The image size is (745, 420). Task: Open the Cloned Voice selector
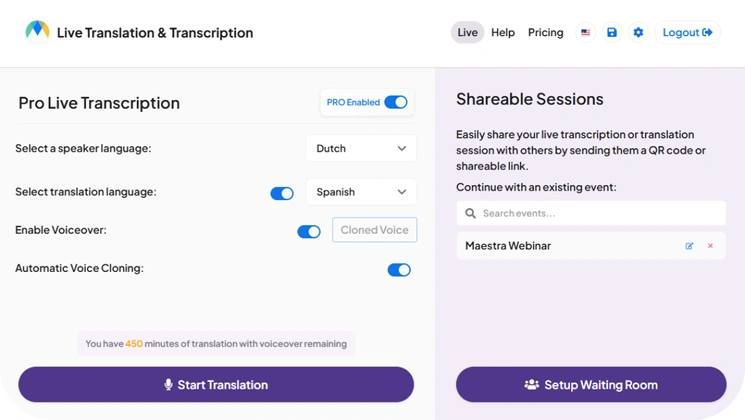click(374, 230)
